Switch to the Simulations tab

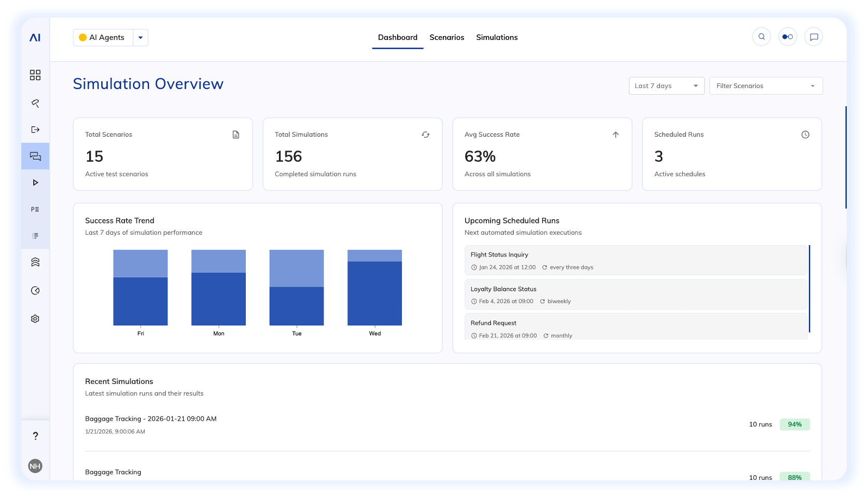coord(497,37)
